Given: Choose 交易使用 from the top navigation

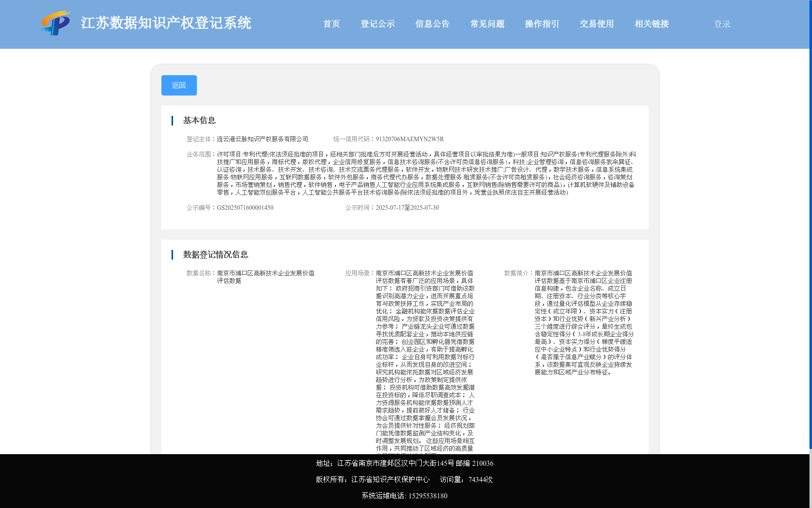Looking at the screenshot, I should 597,24.
